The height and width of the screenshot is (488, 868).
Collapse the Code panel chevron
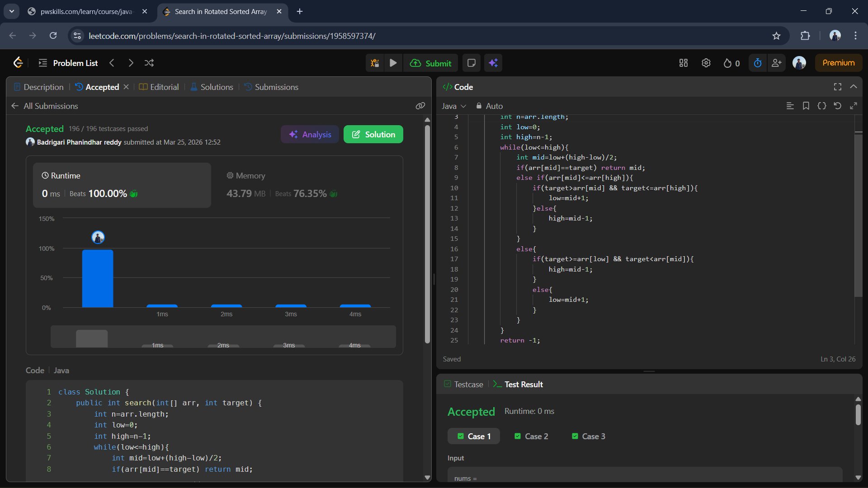click(x=853, y=87)
